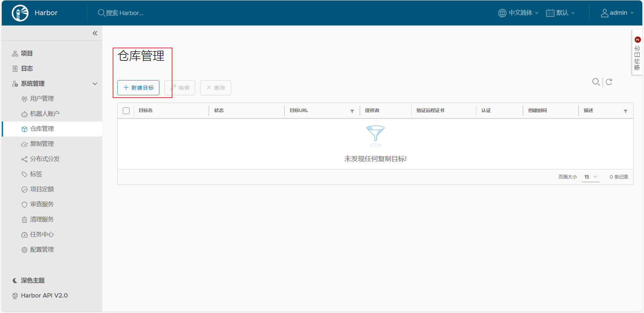Change page size dropdown showing 15
Image resolution: width=644 pixels, height=313 pixels.
pos(591,177)
